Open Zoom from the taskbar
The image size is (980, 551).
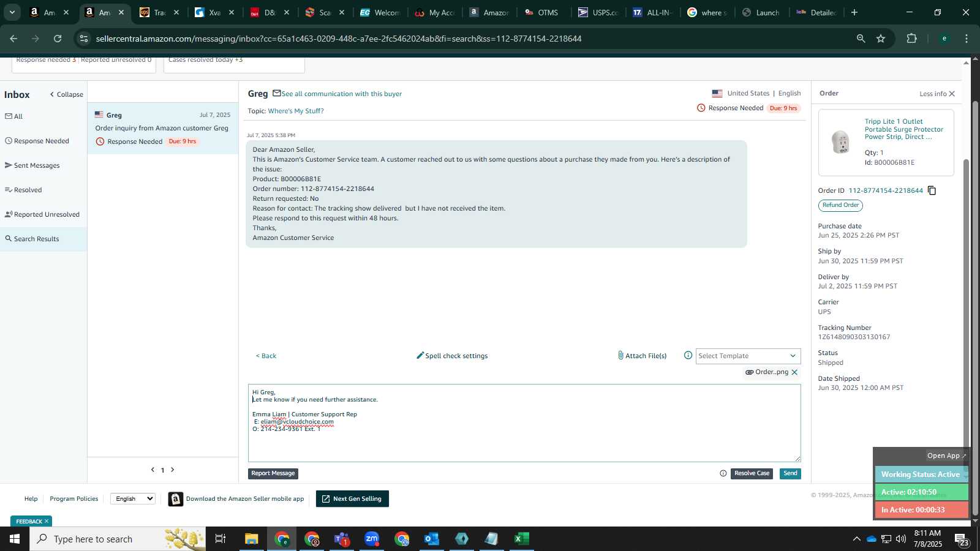click(x=372, y=539)
